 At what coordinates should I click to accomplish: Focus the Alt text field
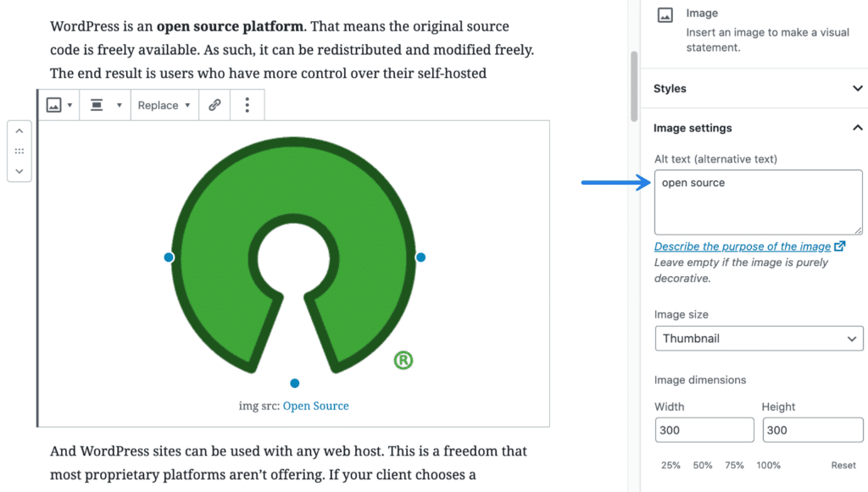pos(758,202)
